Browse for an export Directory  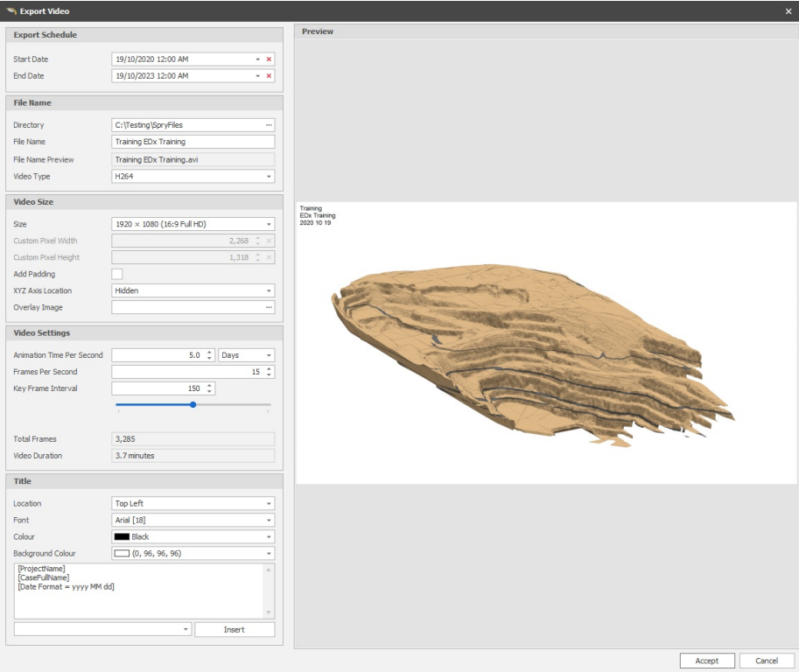pos(267,124)
